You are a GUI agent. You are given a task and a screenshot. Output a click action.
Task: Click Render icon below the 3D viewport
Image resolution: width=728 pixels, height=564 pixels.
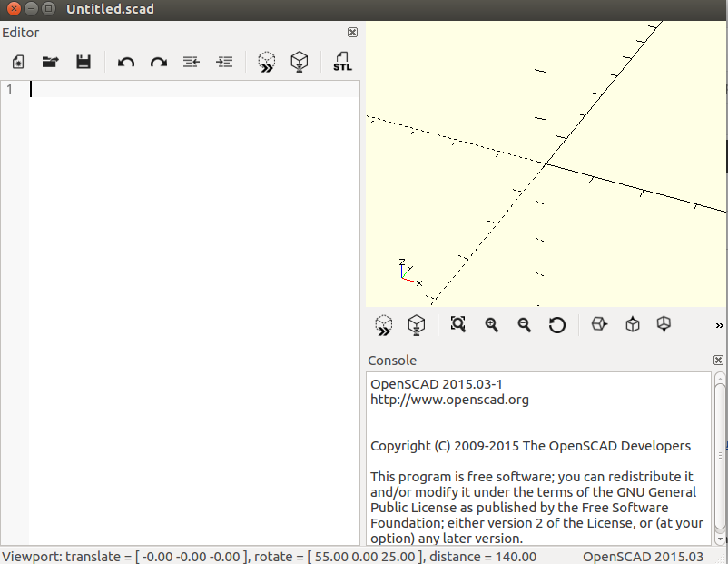(x=417, y=325)
